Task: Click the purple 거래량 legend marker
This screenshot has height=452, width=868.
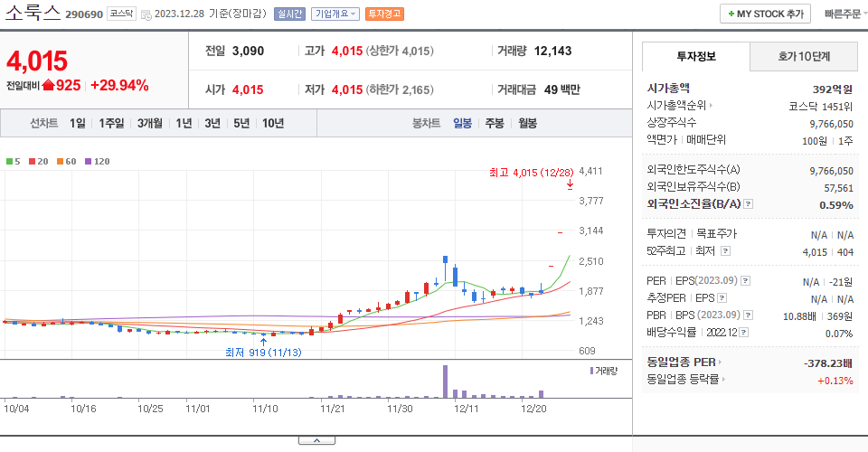Action: [x=591, y=371]
